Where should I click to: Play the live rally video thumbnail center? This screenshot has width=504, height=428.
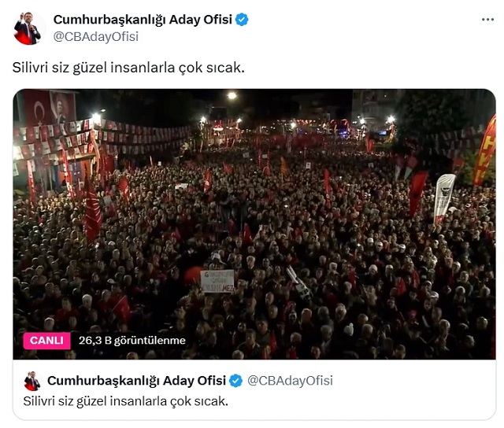pos(254,223)
